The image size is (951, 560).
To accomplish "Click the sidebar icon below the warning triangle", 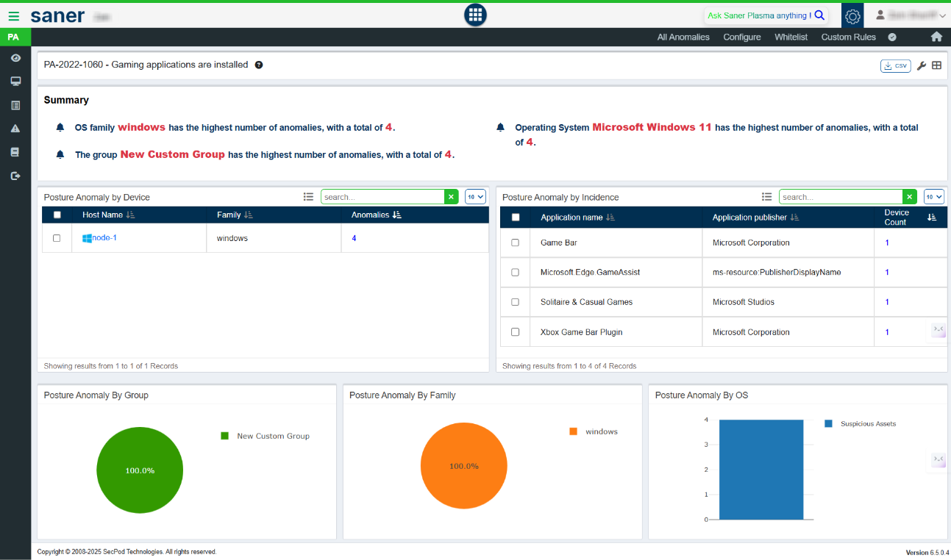I will coord(15,152).
